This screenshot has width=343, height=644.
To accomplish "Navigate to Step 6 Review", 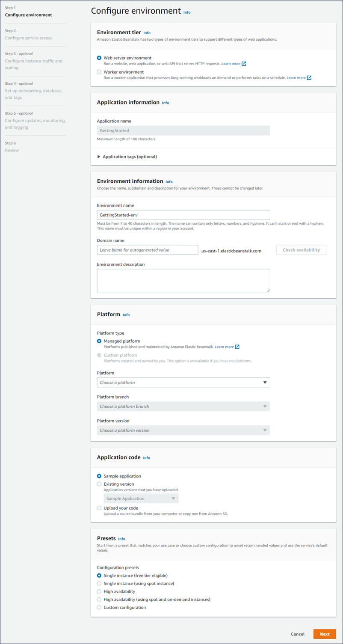I will pyautogui.click(x=11, y=150).
